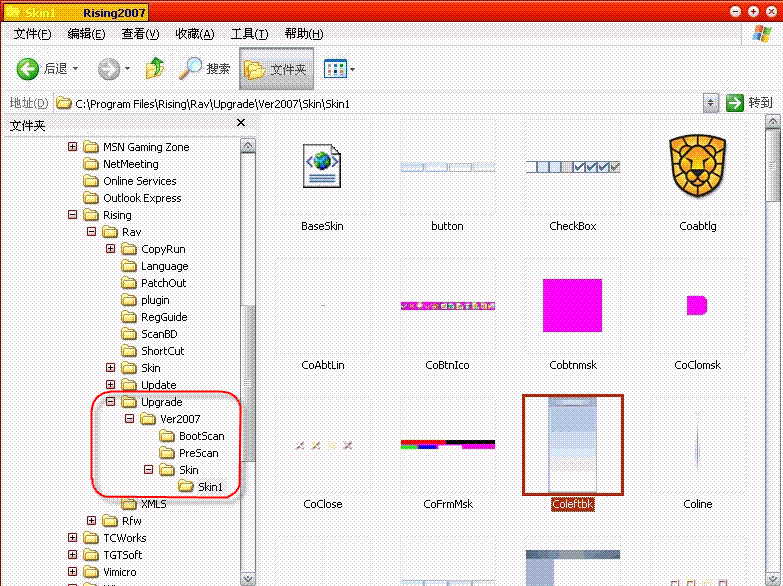Select the CoClose thumbnail

tap(323, 445)
